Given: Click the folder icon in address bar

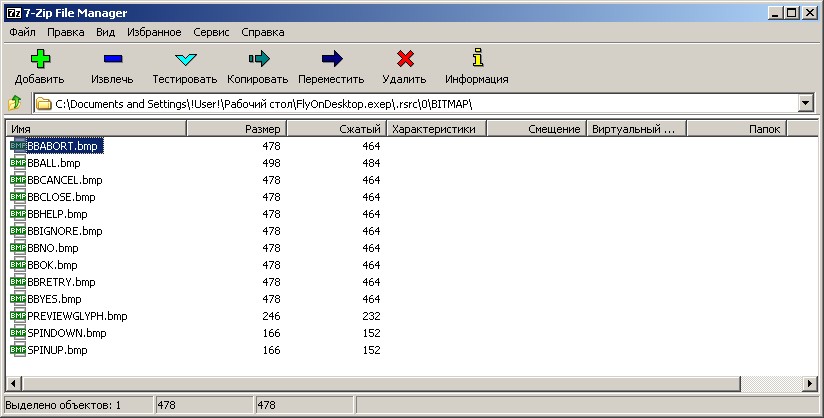Looking at the screenshot, I should coord(44,104).
